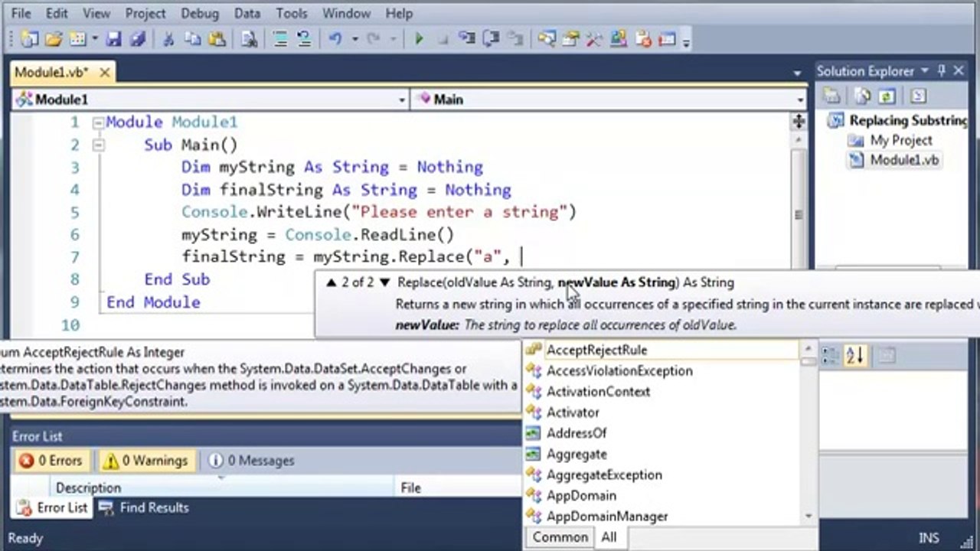Open the toolbar overflow options arrow

tap(685, 41)
